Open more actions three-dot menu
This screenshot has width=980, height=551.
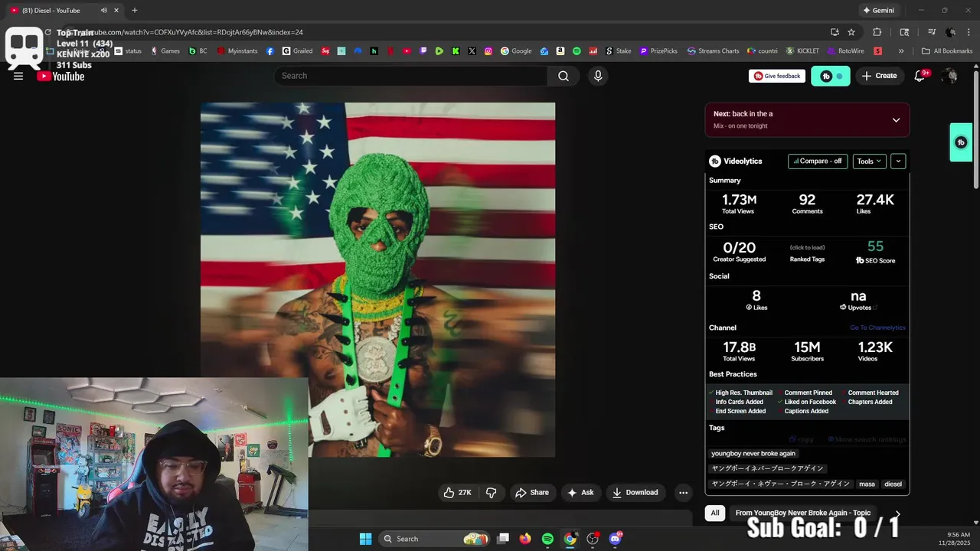[x=684, y=493]
